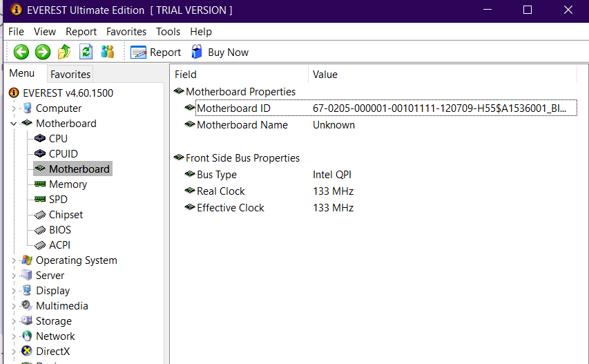The width and height of the screenshot is (589, 364).
Task: Click EVEREST v4.60.1500 root info icon
Action: pos(14,93)
